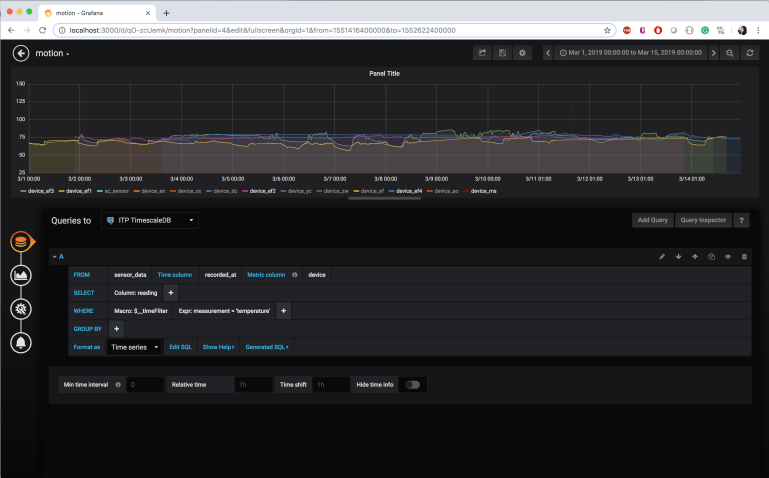
Task: Open the Visualization tab in the sidebar
Action: (20, 275)
